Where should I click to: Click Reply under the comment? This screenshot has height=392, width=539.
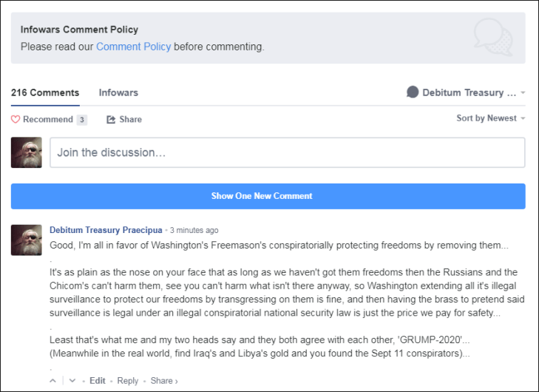pos(128,381)
